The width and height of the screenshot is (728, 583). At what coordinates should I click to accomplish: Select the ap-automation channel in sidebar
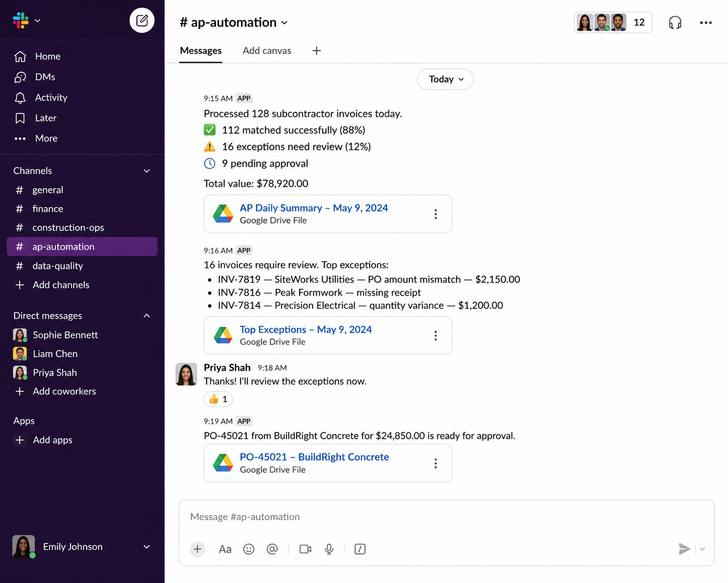(82, 247)
